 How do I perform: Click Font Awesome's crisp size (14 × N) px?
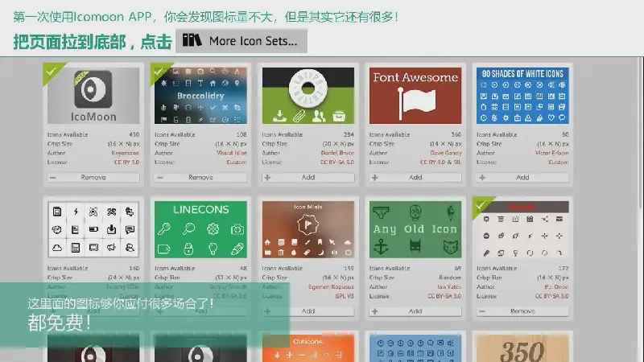[446, 144]
